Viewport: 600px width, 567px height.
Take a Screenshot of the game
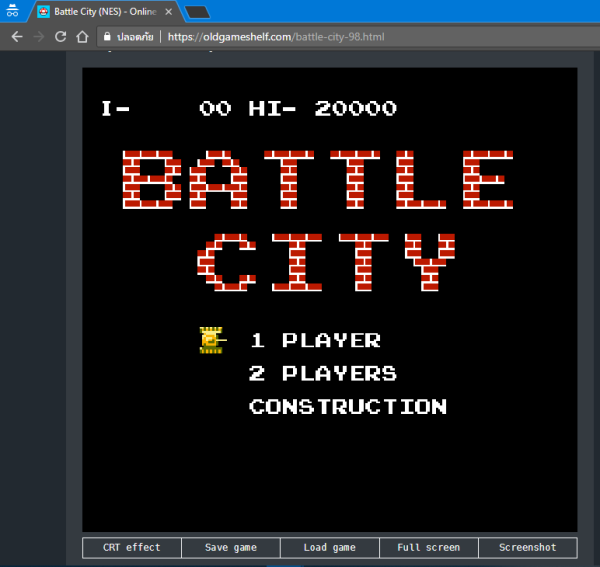point(527,547)
